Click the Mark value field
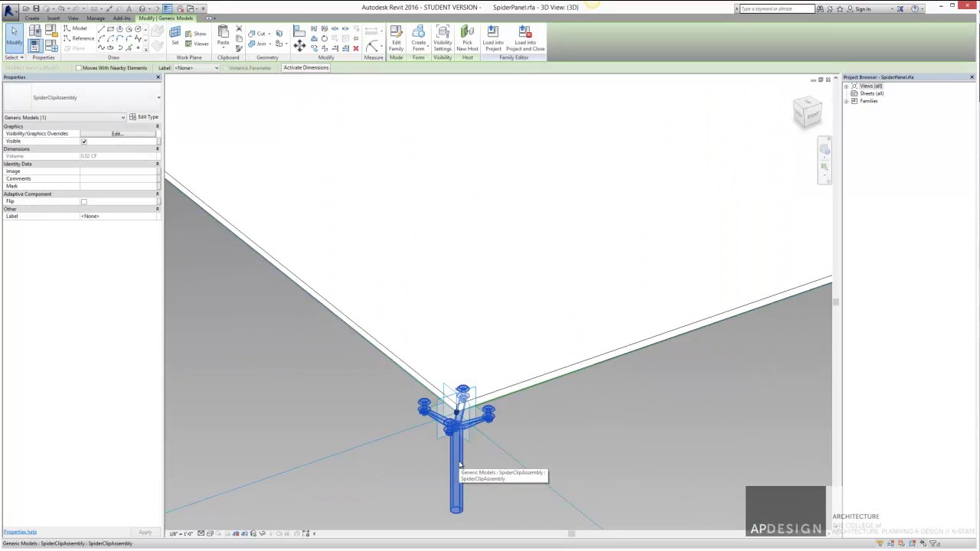Viewport: 980px width, 551px height. click(x=119, y=187)
